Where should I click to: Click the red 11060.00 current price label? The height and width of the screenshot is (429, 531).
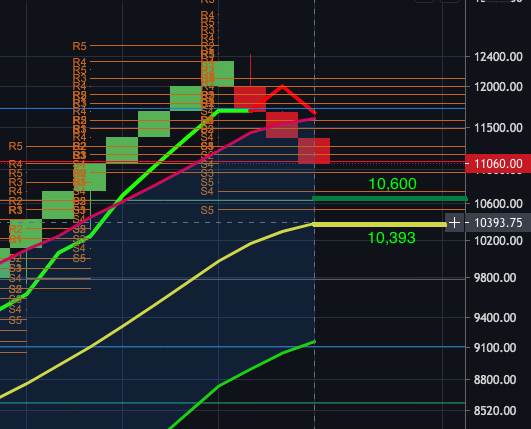498,164
